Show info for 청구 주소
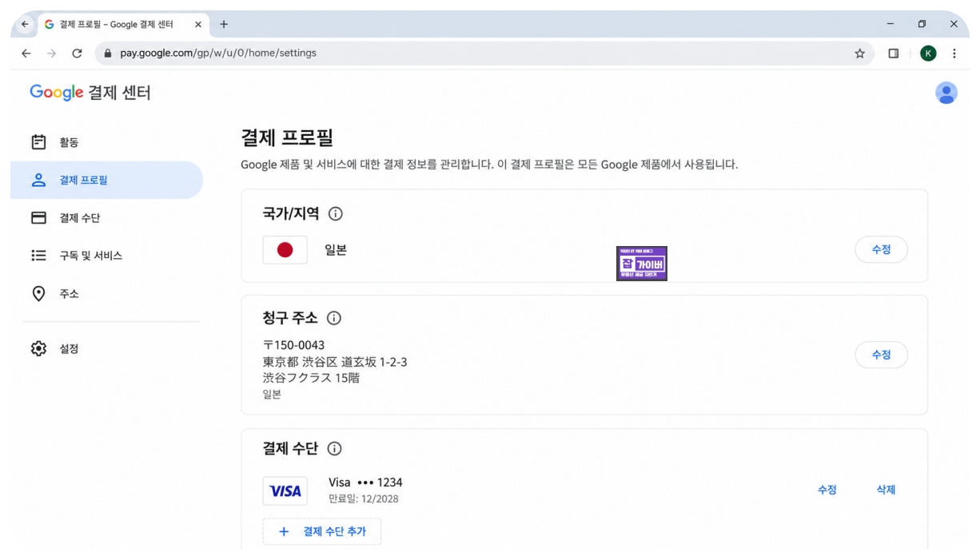Image resolution: width=980 pixels, height=560 pixels. pyautogui.click(x=334, y=319)
